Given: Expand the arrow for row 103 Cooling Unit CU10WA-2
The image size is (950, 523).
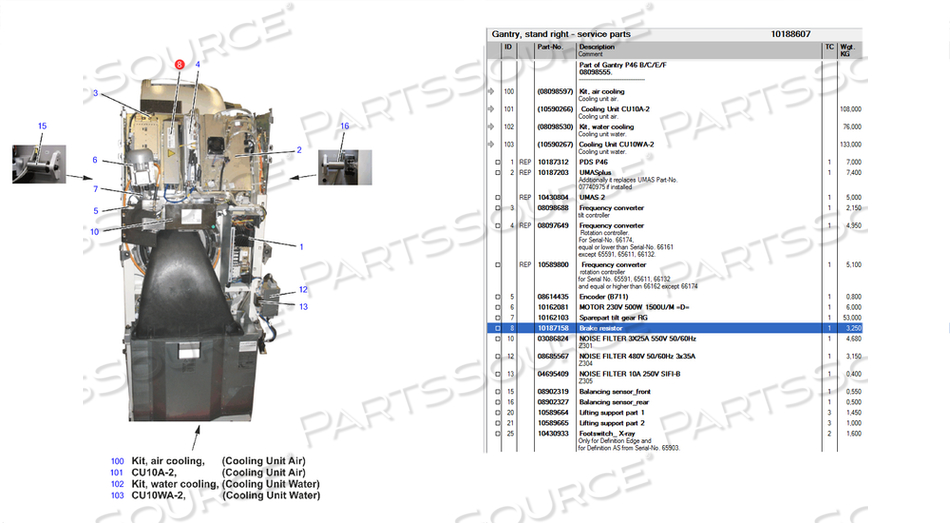Looking at the screenshot, I should (x=491, y=144).
